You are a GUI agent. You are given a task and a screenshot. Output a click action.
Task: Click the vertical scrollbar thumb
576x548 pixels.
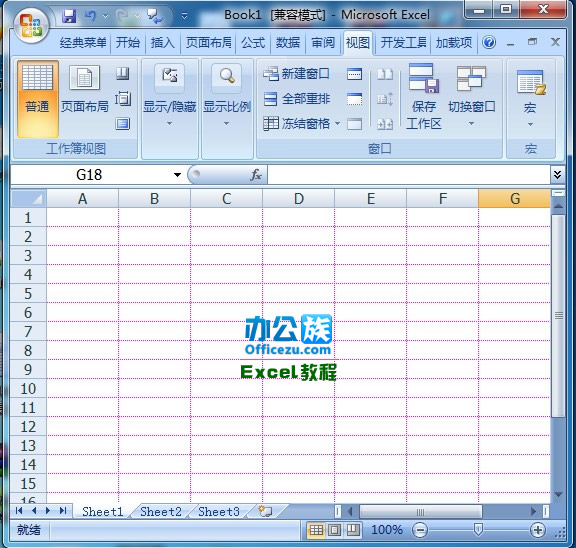(x=559, y=316)
